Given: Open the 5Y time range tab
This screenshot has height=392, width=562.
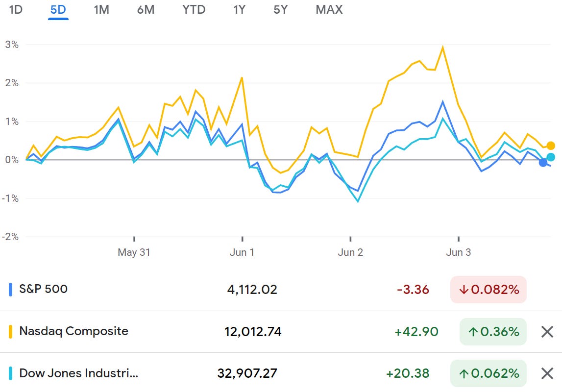Looking at the screenshot, I should [281, 9].
